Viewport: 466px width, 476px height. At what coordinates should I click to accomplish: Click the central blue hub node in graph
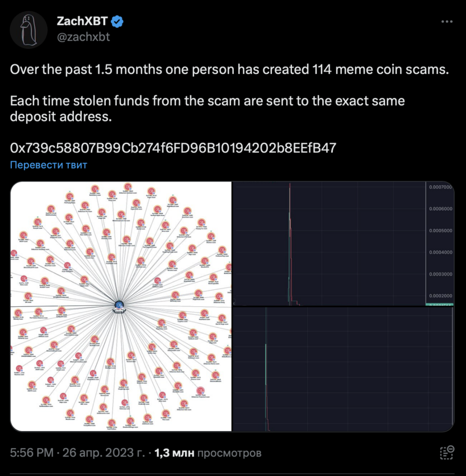point(119,305)
